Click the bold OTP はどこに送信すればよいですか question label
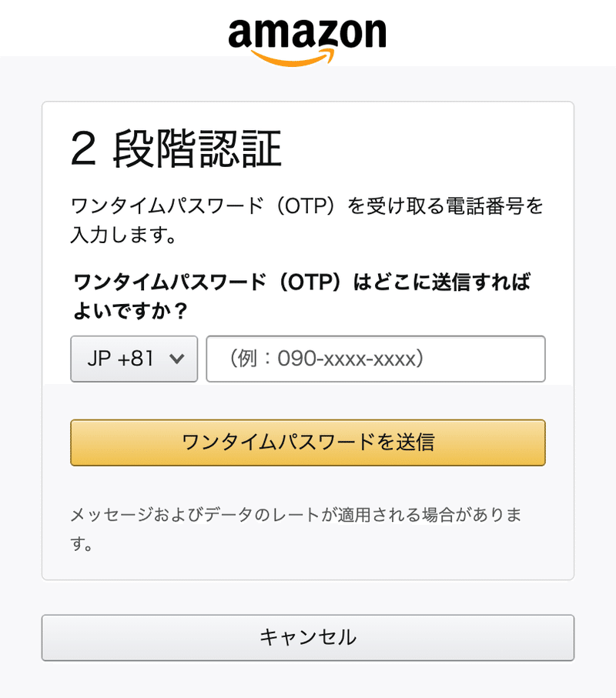The height and width of the screenshot is (698, 616). click(x=302, y=296)
